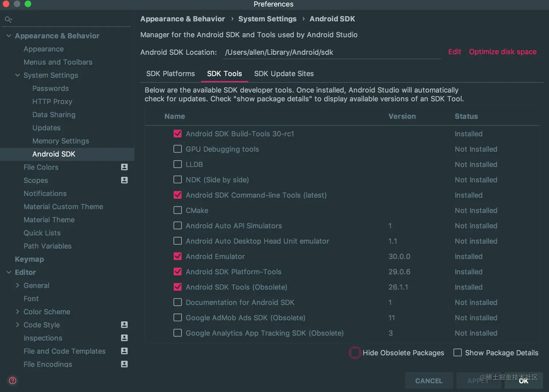Check the GPU Debugging tools box
549x392 pixels.
coord(178,149)
